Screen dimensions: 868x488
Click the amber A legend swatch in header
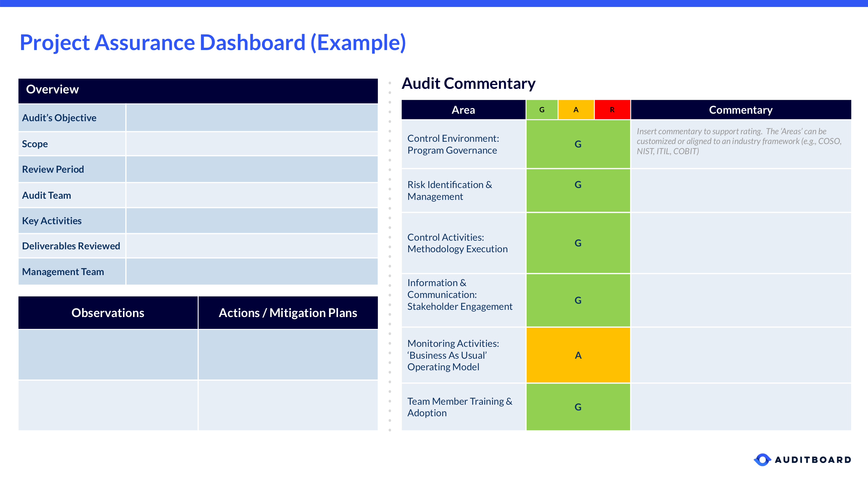(576, 110)
